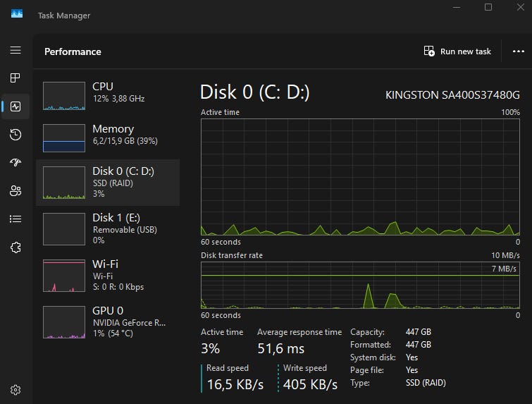Screen dimensions: 532x404
Task: Open the hamburger navigation menu
Action: 16,50
